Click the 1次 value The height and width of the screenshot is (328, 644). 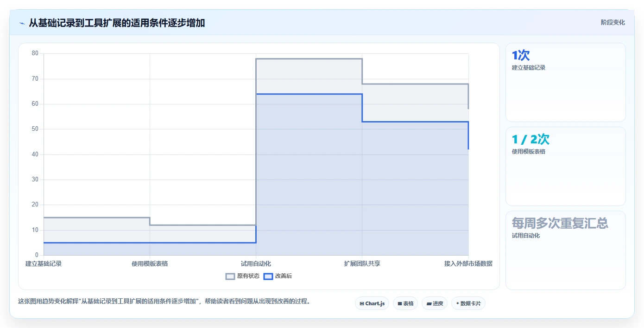click(x=521, y=56)
